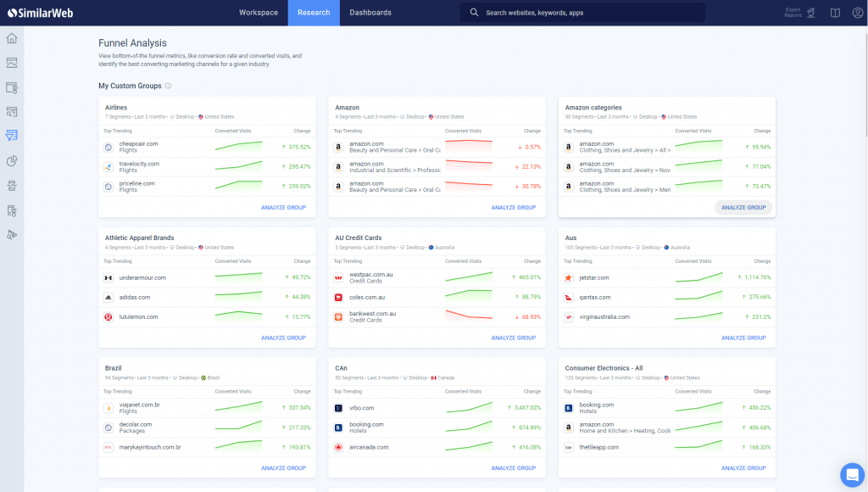
Task: Open the Workspace menu item
Action: pyautogui.click(x=258, y=13)
